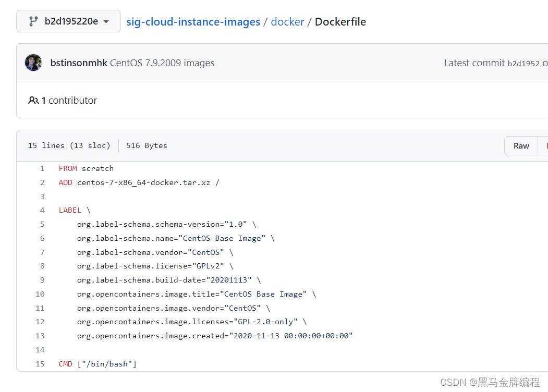Screen dimensions: 548x392
Task: Click the image.licenses="GPL-2.0-only" line
Action: 192,322
